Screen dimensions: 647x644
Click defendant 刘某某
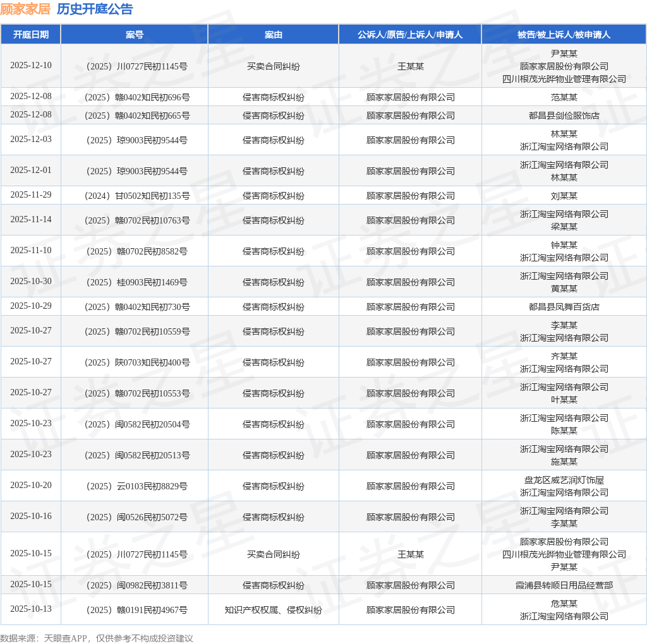coord(564,196)
